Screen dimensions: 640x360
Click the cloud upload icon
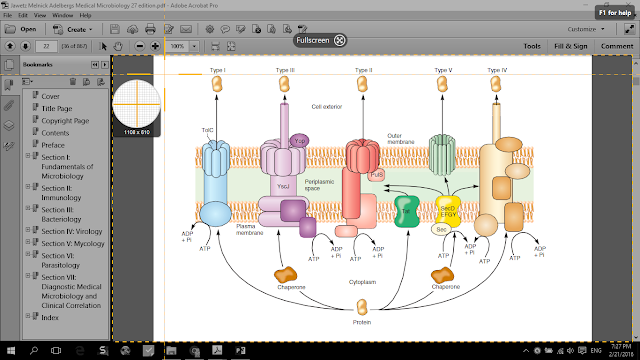click(132, 29)
